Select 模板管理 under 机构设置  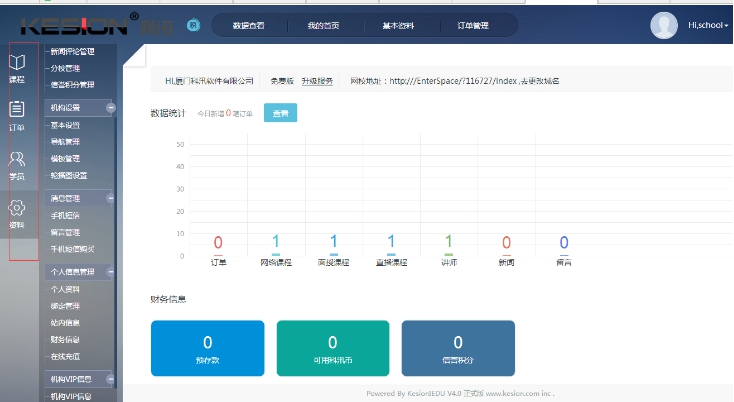pyautogui.click(x=66, y=159)
